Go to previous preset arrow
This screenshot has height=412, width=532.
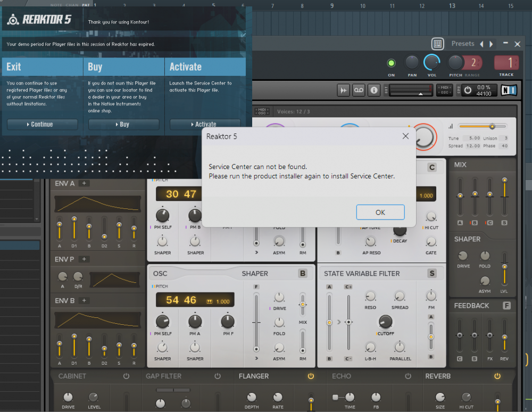coord(481,44)
